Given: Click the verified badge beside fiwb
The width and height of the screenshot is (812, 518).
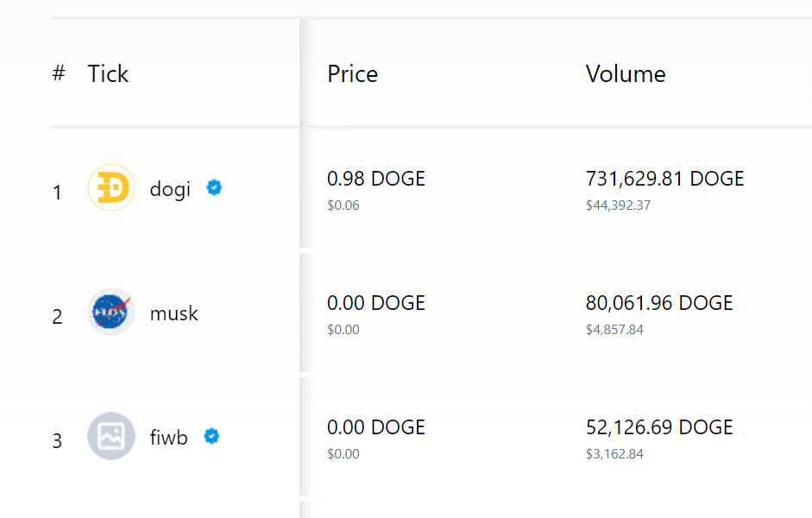Looking at the screenshot, I should (x=211, y=436).
